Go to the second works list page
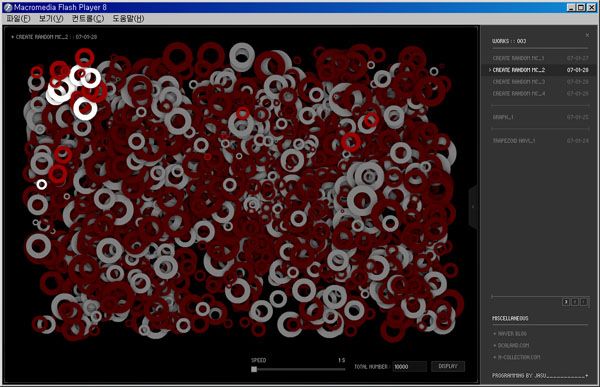Viewport: 600px width, 387px height. pos(575,302)
